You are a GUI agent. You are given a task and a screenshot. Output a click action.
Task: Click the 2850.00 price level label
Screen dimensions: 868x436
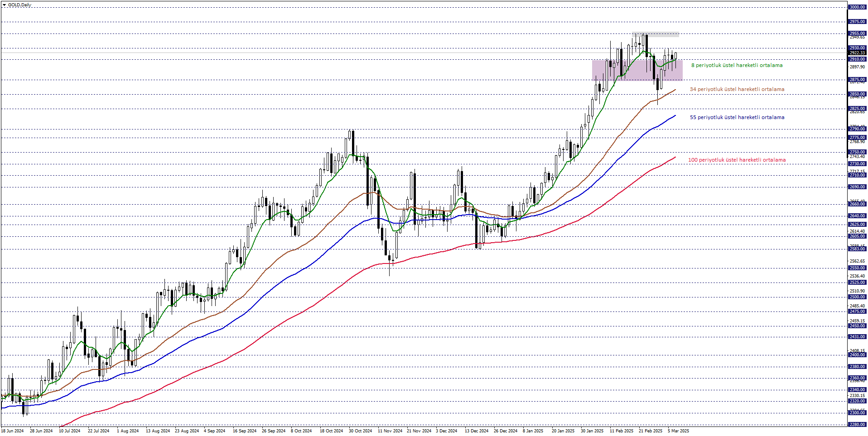click(857, 94)
